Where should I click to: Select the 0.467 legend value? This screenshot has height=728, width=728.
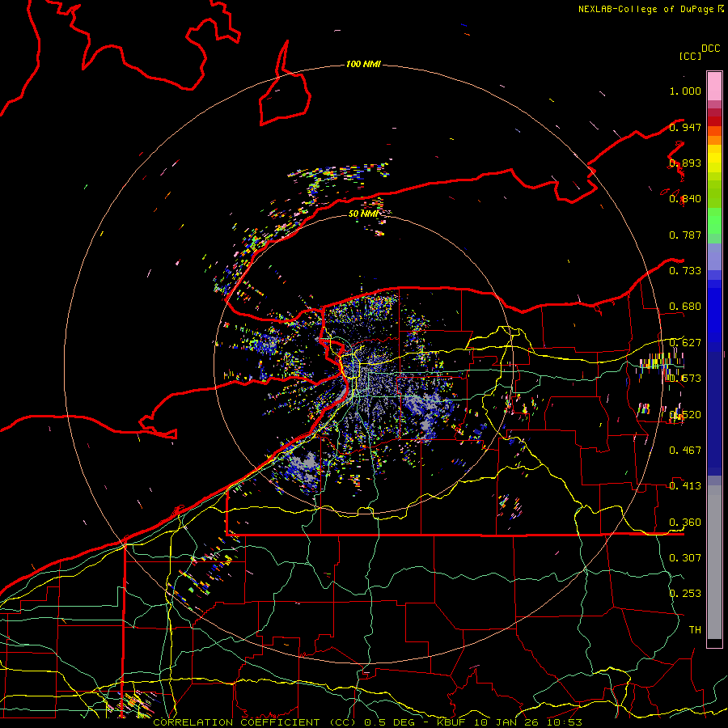685,451
